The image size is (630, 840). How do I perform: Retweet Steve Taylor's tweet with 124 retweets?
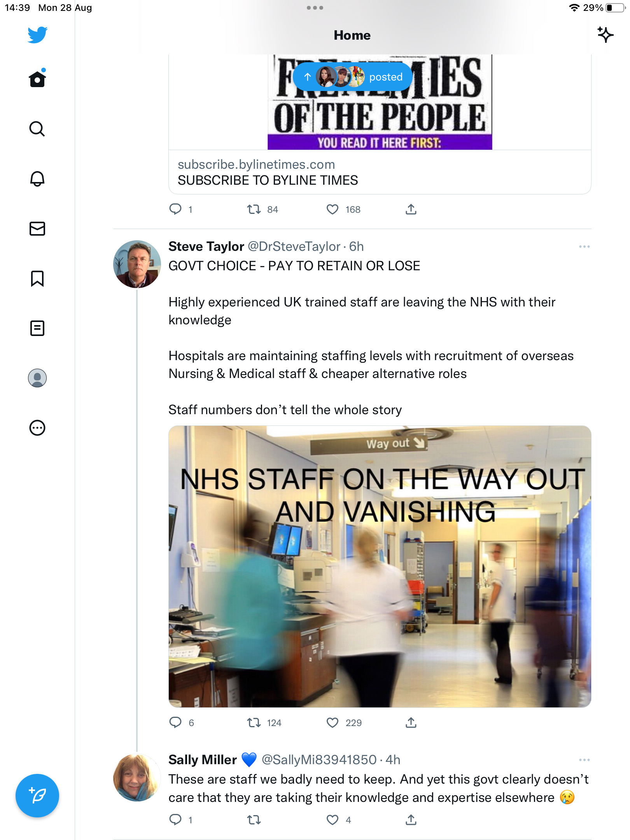254,723
